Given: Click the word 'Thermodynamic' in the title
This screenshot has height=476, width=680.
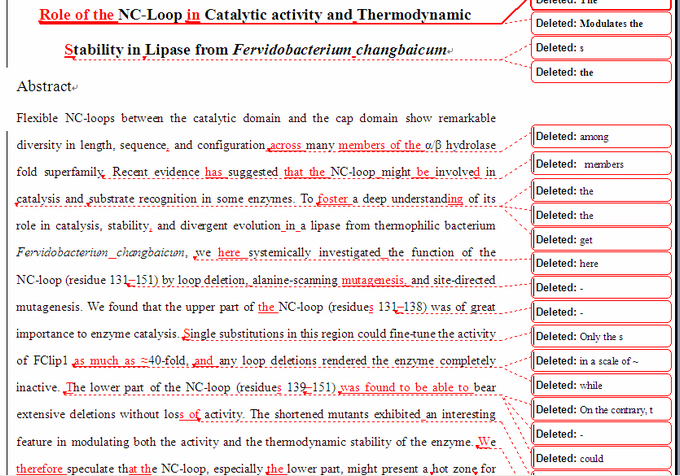Looking at the screenshot, I should [413, 16].
